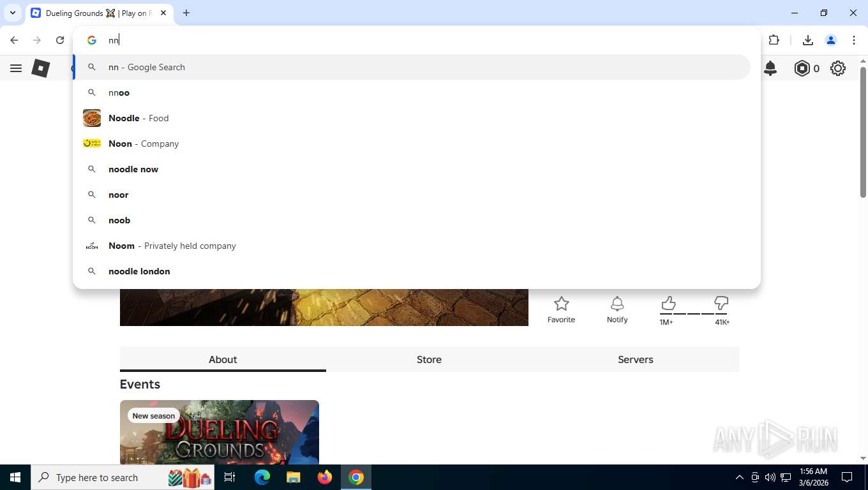The image size is (868, 490).
Task: Choose the 'noodle now' suggestion
Action: (x=412, y=169)
